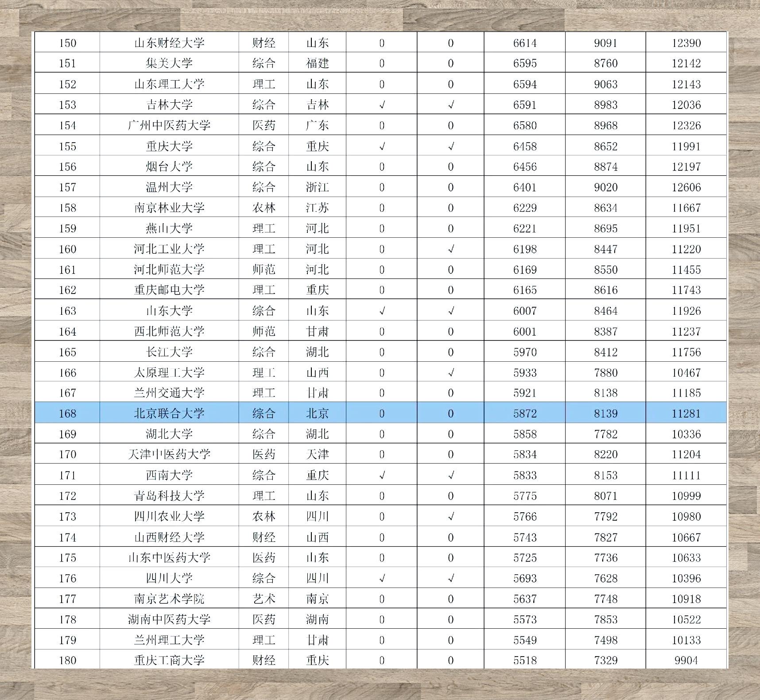Click the cell "南京林业大学"
The image size is (760, 700).
click(x=169, y=208)
